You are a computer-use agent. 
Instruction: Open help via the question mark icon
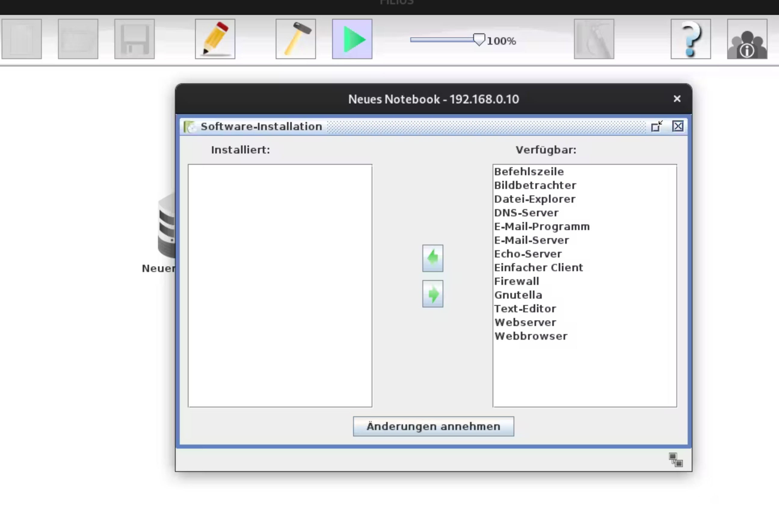691,39
